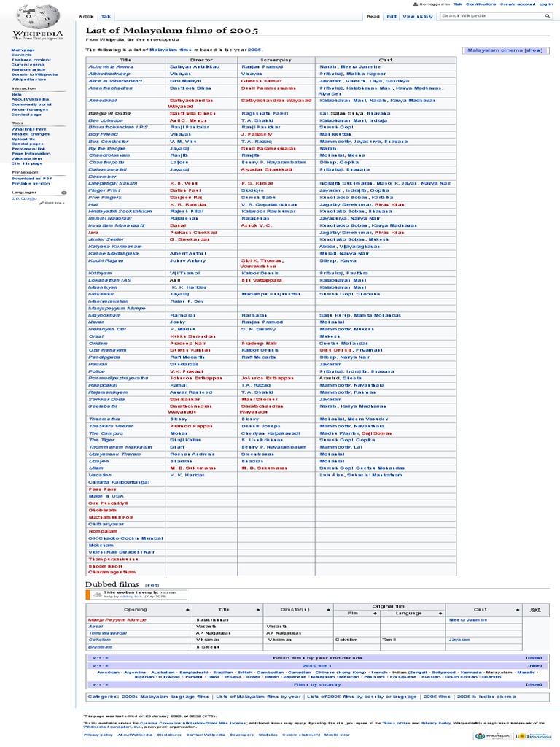Screen dimensions: 560x747
Task: Open the Mobile view footer link
Action: click(337, 735)
